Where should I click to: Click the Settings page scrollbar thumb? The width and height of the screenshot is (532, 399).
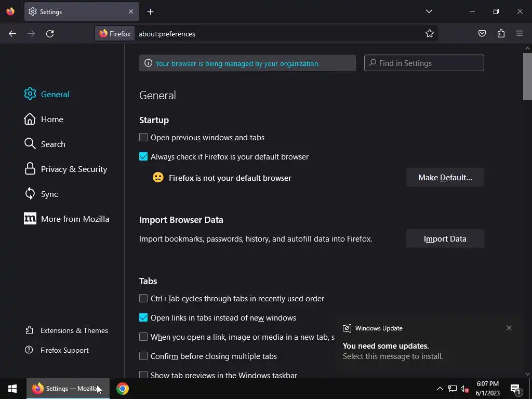pos(527,76)
